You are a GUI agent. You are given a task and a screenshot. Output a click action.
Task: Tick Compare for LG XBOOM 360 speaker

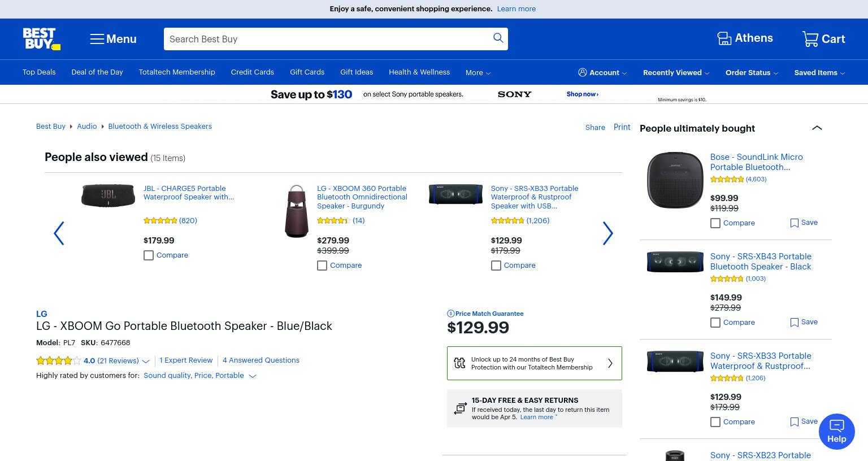pos(322,266)
